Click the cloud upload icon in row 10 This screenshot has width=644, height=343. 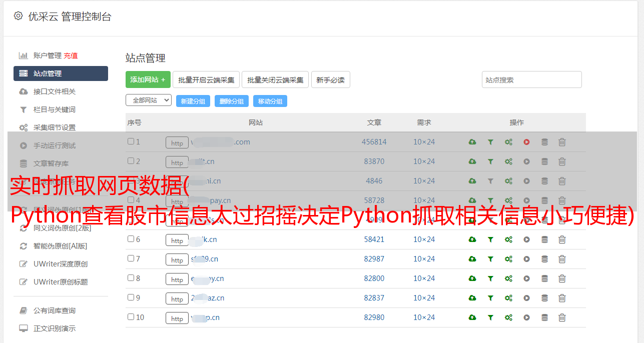coord(472,317)
